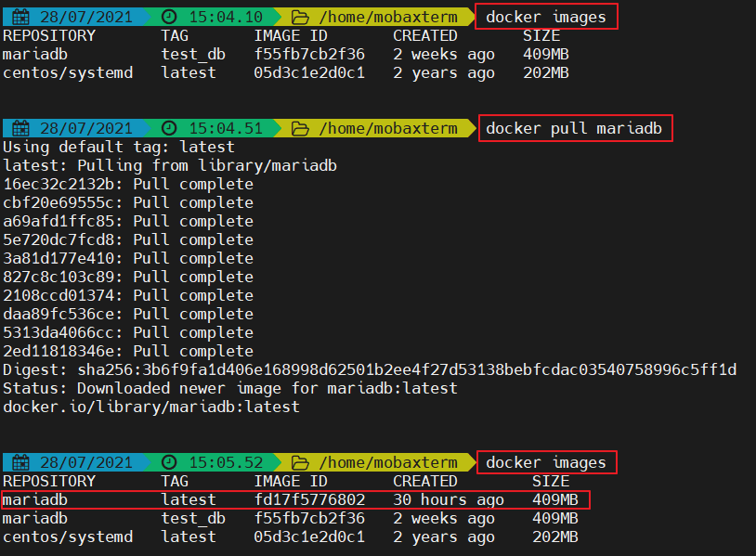Click 'latest' tag of mariadb fd17f5776802 row
Viewport: 756px width, 556px height.
(189, 499)
